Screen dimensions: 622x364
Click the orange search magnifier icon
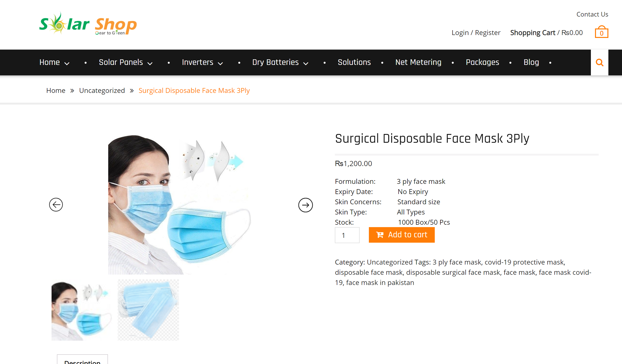pyautogui.click(x=599, y=62)
